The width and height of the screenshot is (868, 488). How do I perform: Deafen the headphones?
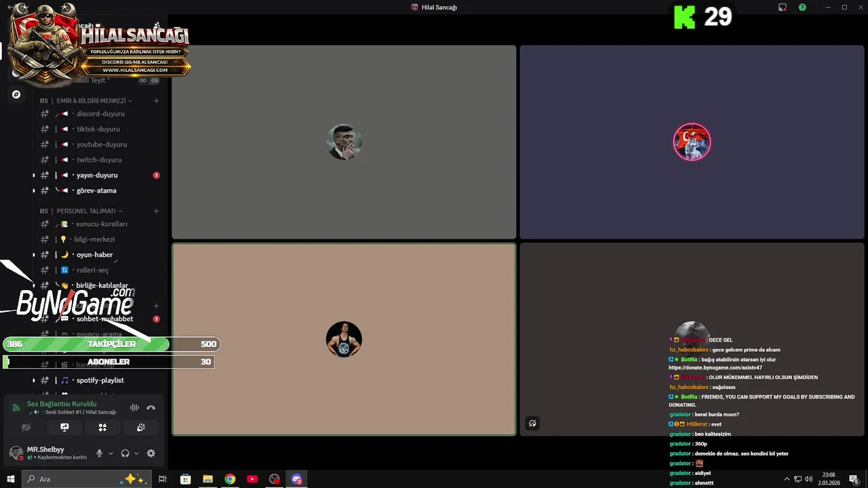click(x=125, y=453)
